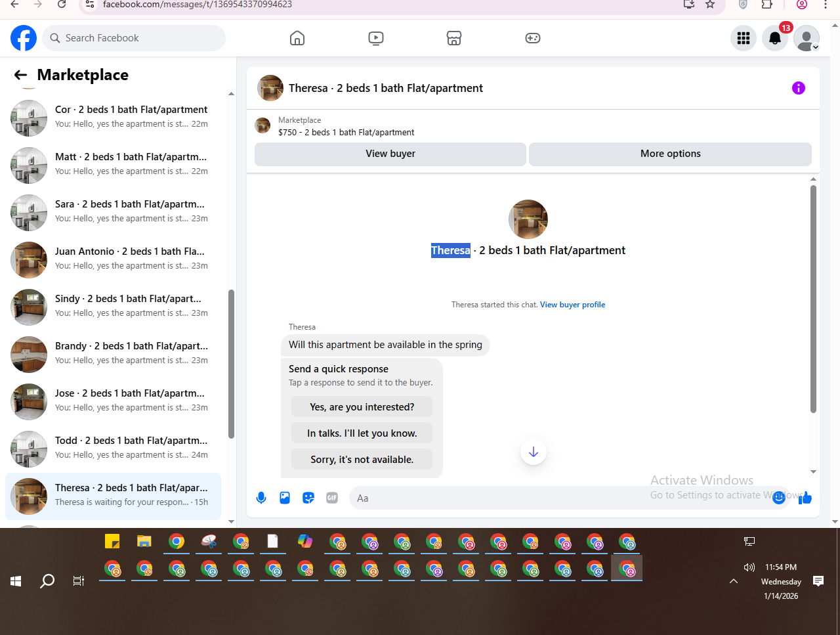This screenshot has height=635, width=840.
Task: Open Task View on the taskbar
Action: 79,581
